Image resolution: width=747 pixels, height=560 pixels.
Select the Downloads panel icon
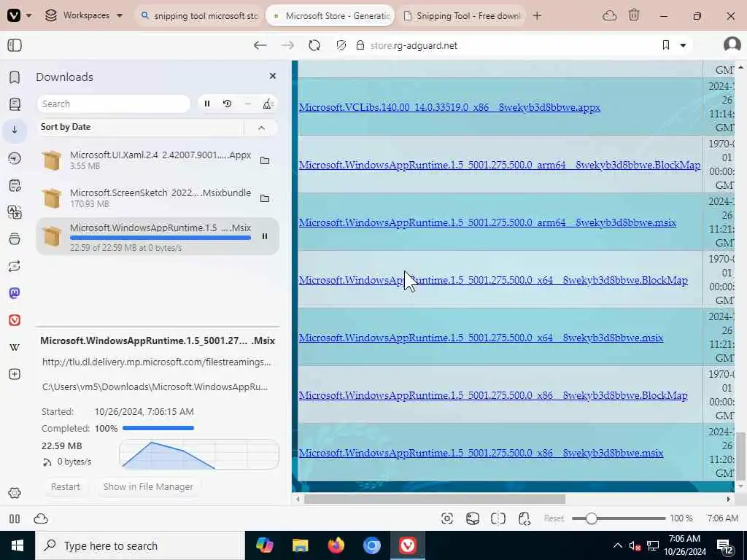[x=15, y=130]
